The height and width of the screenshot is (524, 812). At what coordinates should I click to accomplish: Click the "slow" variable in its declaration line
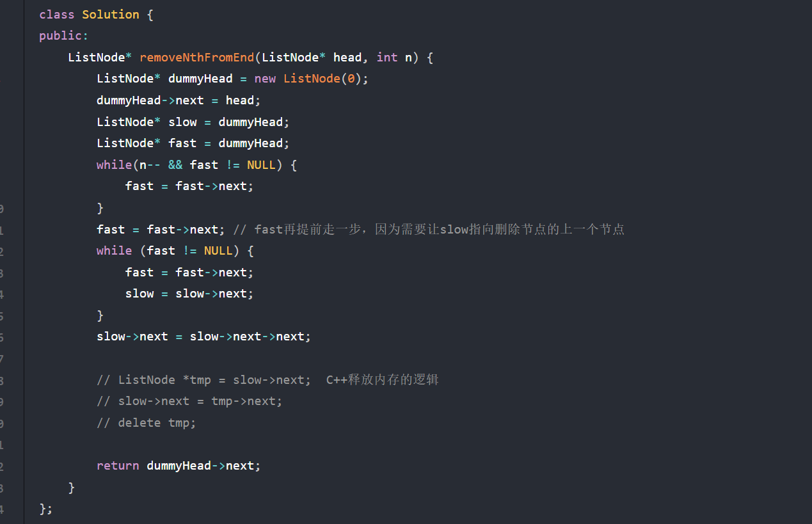(x=182, y=122)
